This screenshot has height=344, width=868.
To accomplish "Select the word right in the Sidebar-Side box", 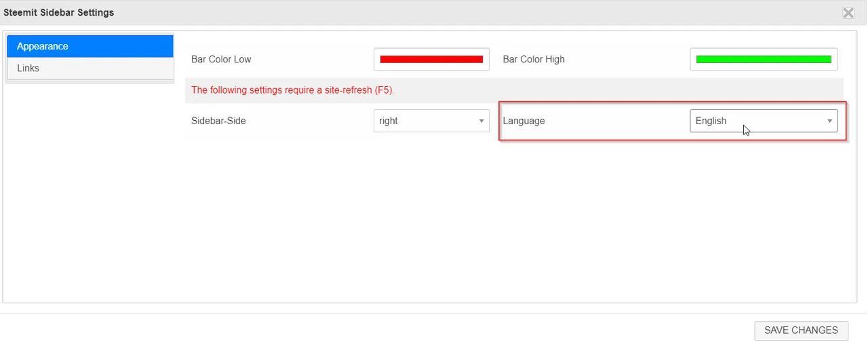I will click(389, 121).
